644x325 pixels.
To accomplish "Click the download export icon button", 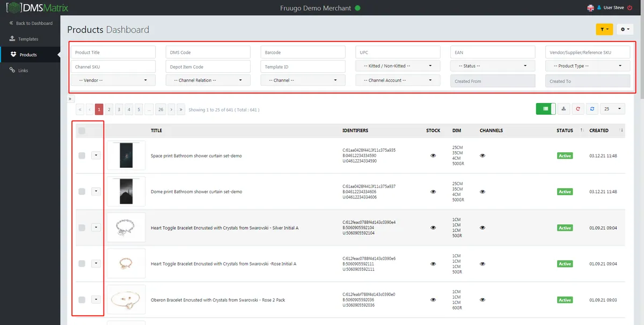I will click(x=563, y=109).
